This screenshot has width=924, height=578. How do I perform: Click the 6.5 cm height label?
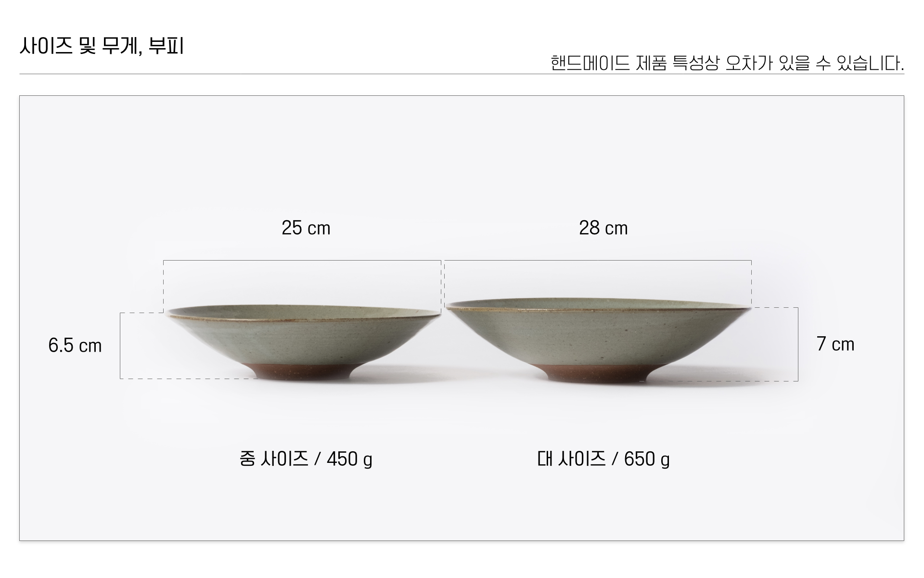click(x=75, y=346)
